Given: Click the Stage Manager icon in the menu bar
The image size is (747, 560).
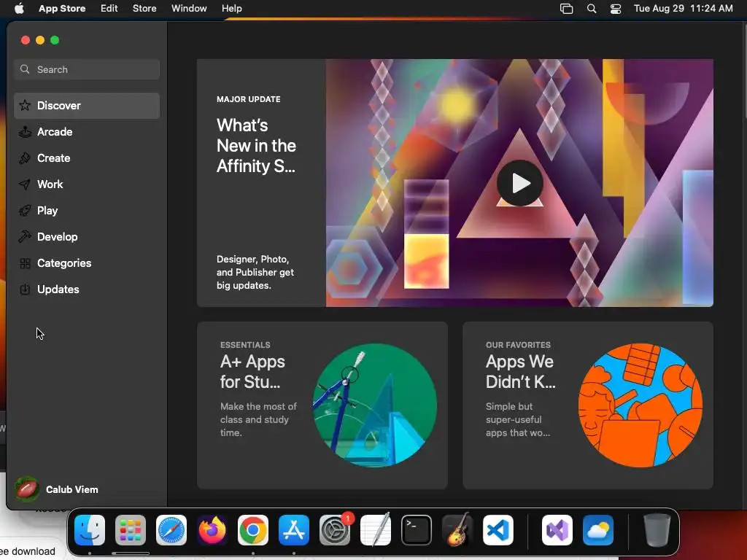Looking at the screenshot, I should click(566, 9).
